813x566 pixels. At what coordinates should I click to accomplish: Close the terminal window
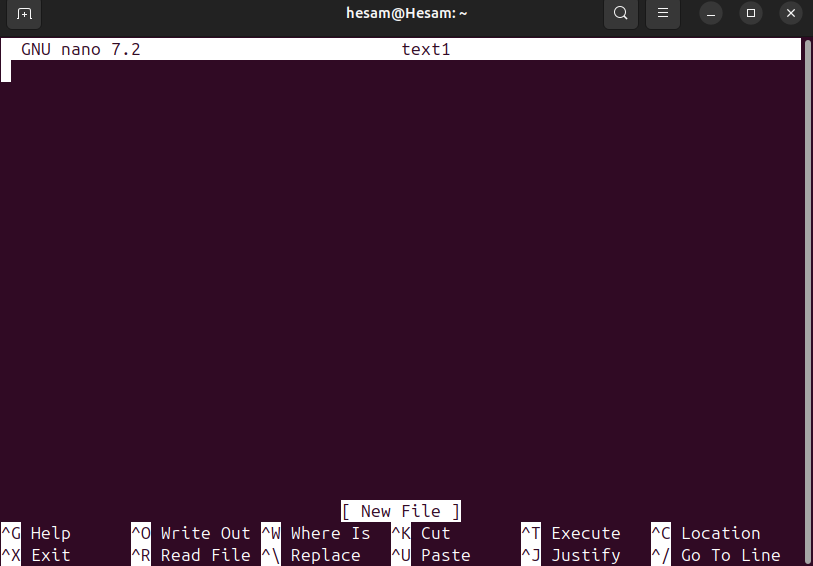[791, 13]
